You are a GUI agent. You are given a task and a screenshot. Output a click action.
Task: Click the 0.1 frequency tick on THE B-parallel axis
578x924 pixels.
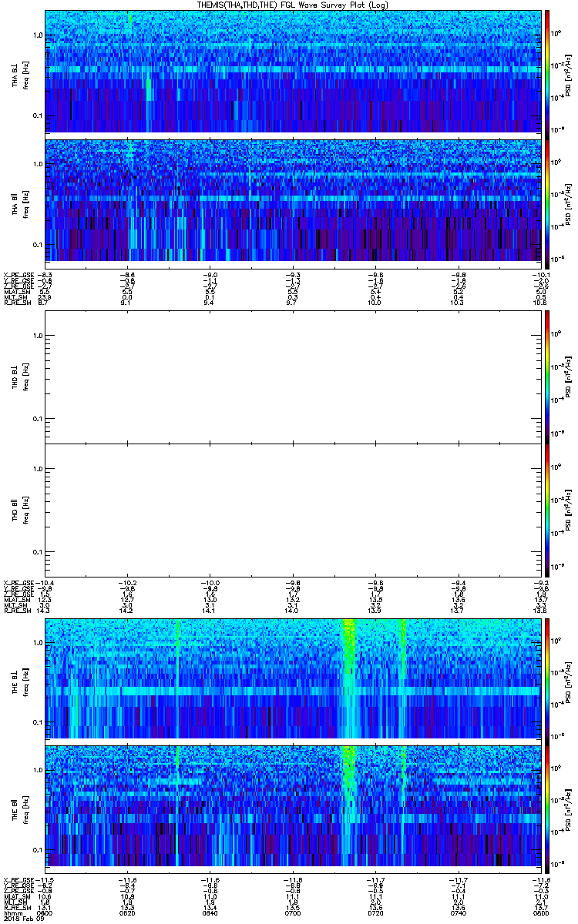pos(38,849)
